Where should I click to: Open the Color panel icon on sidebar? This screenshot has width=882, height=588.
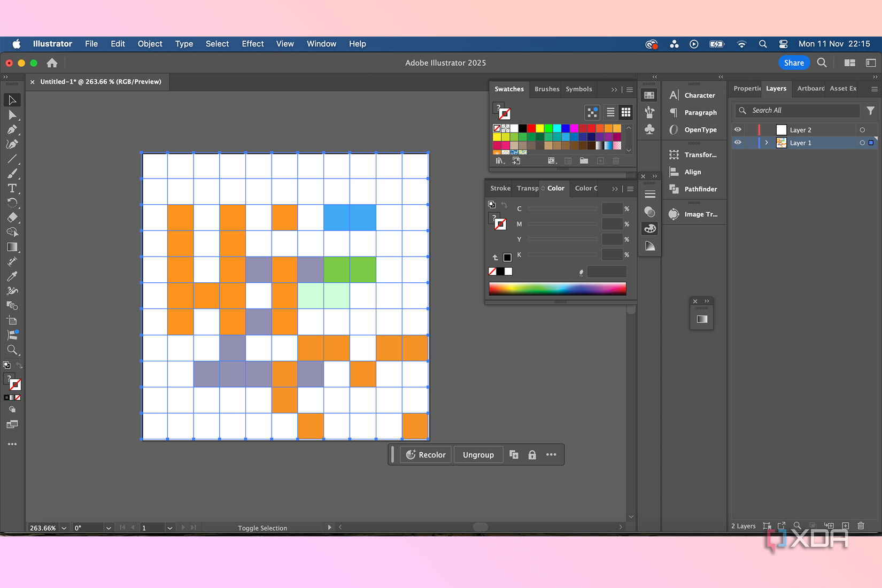point(649,229)
